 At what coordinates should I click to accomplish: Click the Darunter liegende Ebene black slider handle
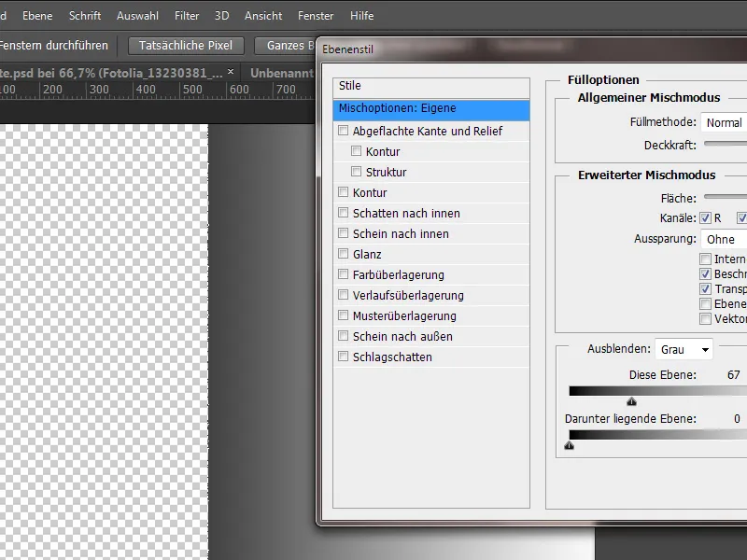569,446
